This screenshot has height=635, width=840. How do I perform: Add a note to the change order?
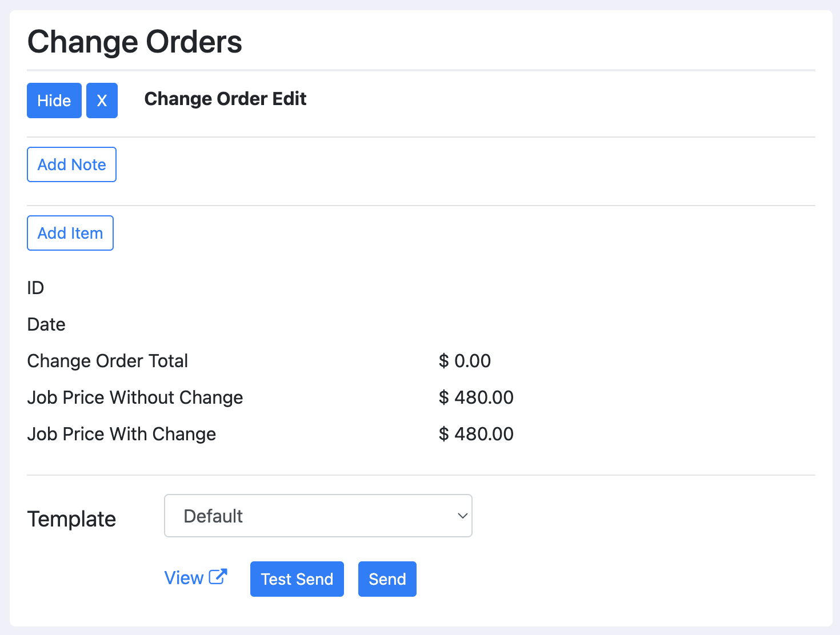(71, 164)
